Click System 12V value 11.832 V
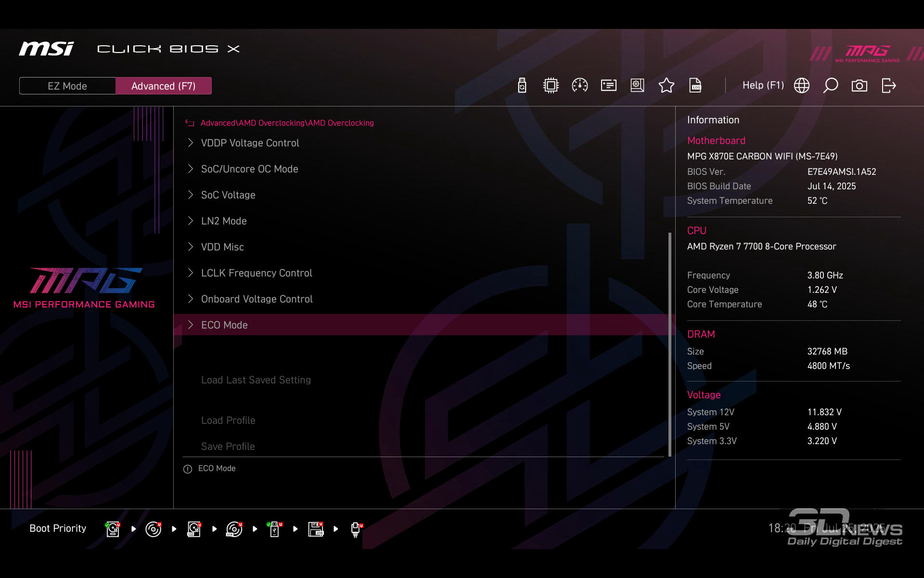 point(824,412)
